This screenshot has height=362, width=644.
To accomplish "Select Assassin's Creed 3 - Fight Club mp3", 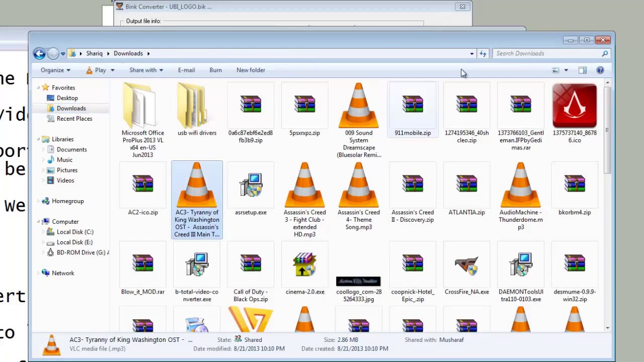I will 304,200.
